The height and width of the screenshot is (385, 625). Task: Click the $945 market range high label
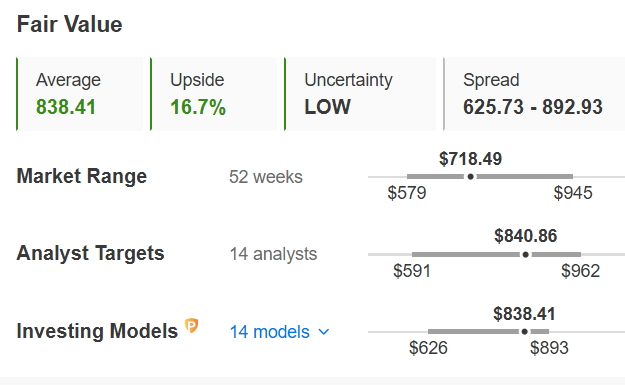(573, 193)
